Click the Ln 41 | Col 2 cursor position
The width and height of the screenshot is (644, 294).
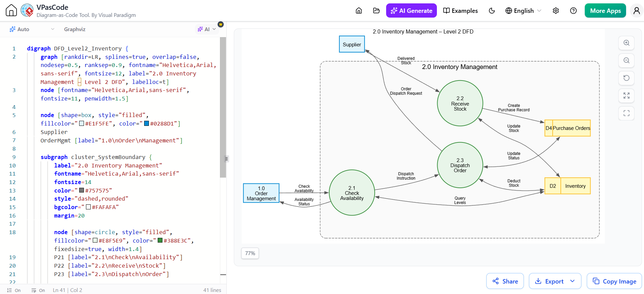tap(67, 290)
